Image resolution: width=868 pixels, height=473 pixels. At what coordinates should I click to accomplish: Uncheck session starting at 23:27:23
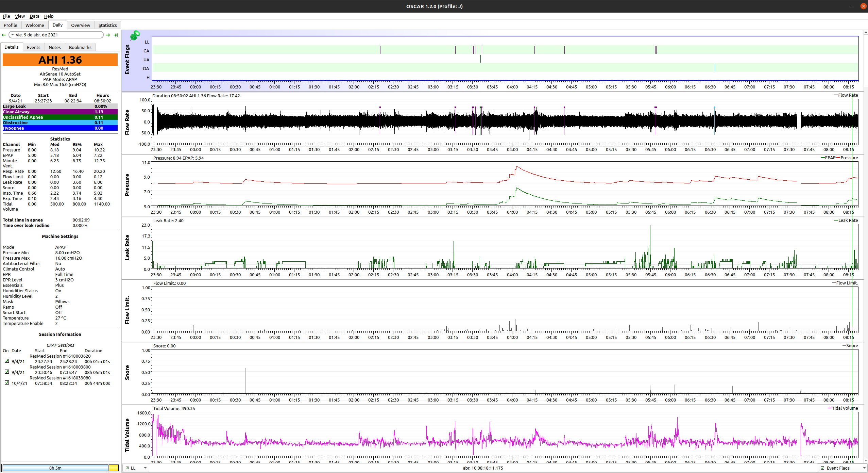(x=7, y=361)
